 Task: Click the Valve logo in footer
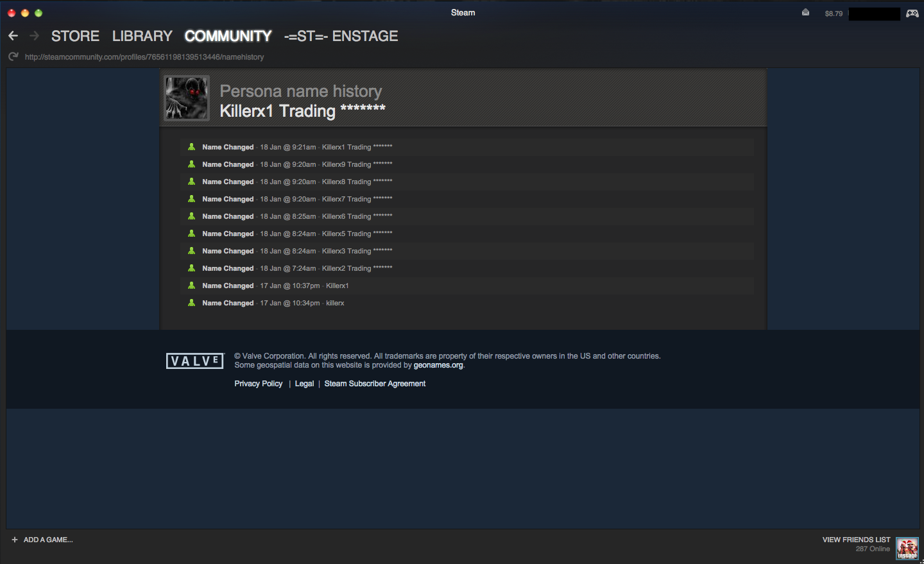click(195, 361)
